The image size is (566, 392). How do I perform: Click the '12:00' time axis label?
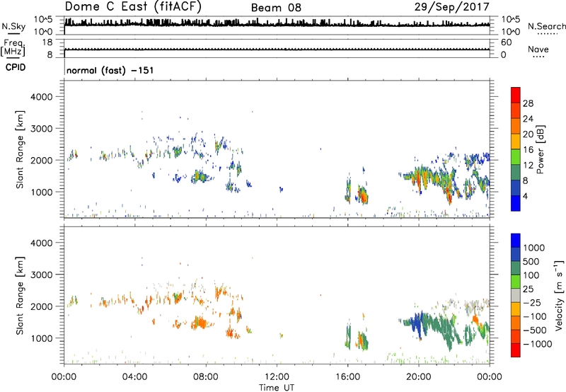click(277, 377)
